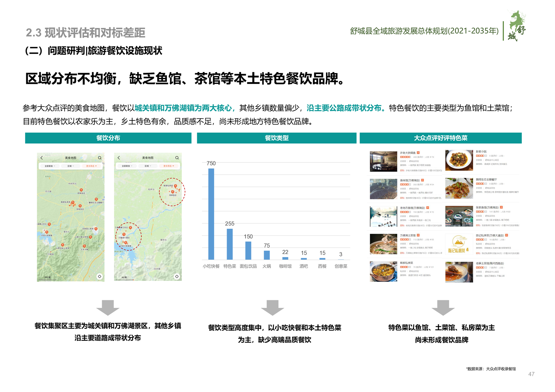This screenshot has height=392, width=555.
Task: Click the locate-me button on left map
Action: coord(100,276)
